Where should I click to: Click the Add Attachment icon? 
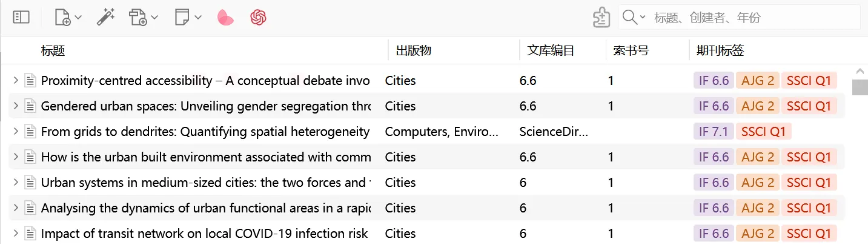tap(137, 18)
